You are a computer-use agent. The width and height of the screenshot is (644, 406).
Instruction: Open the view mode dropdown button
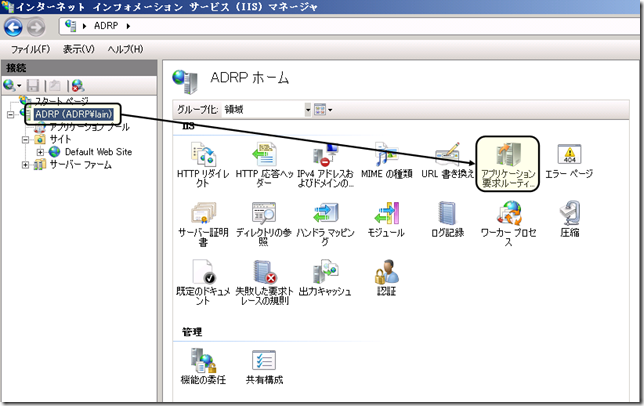[323, 110]
